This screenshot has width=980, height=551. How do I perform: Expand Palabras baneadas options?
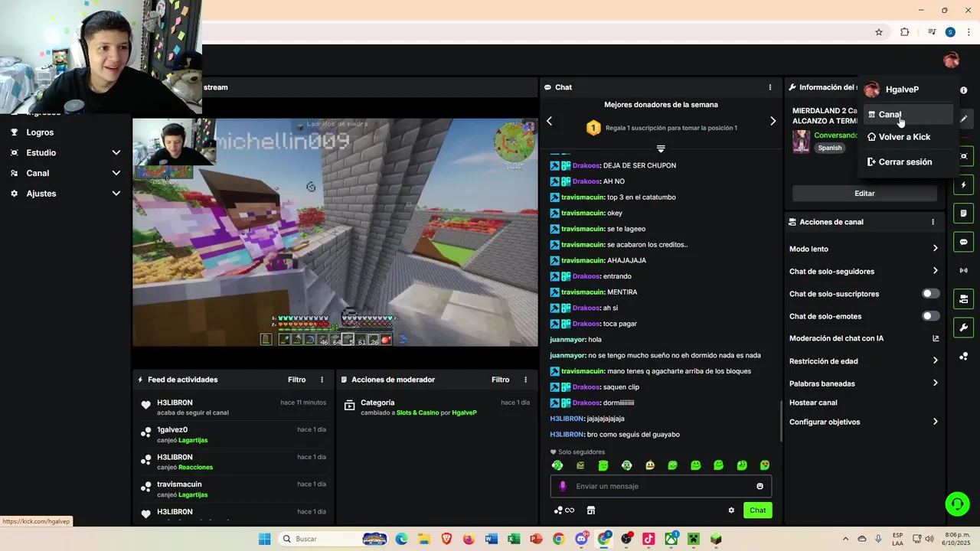click(x=864, y=383)
